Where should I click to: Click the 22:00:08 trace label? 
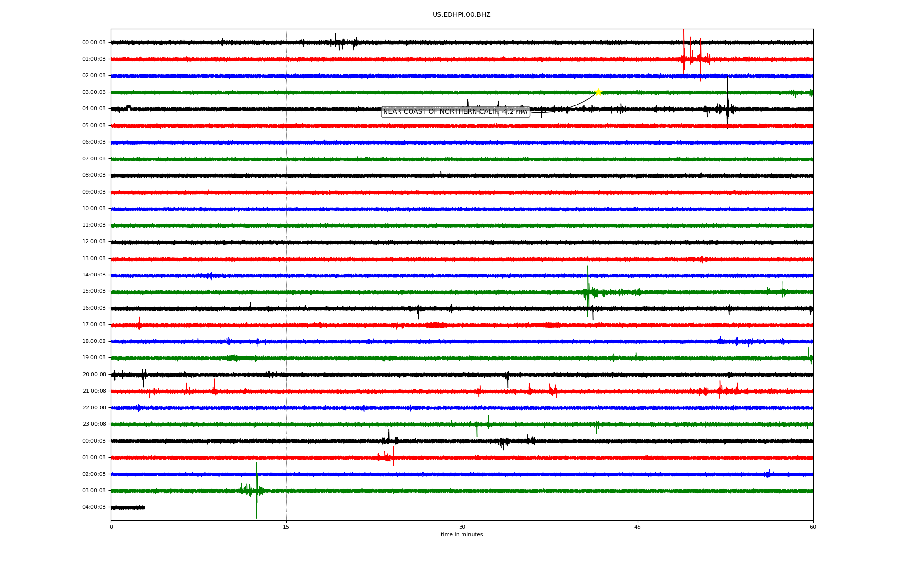click(x=94, y=408)
